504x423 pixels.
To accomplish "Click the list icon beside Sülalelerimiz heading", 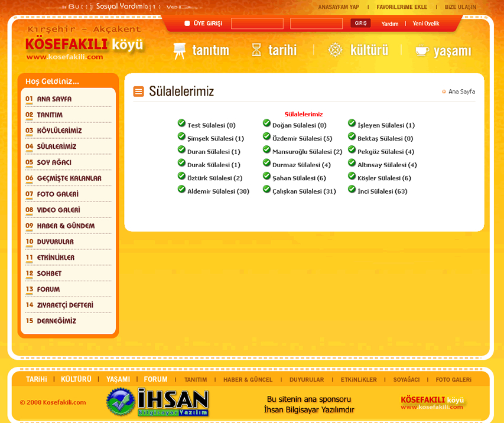I will 138,91.
